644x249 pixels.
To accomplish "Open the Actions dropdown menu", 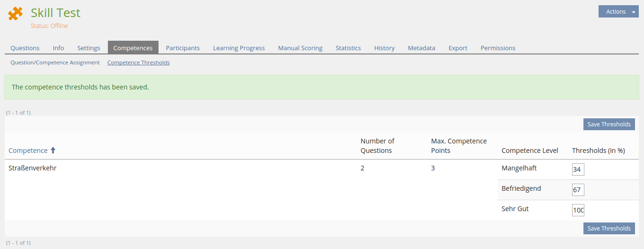I will tap(618, 12).
